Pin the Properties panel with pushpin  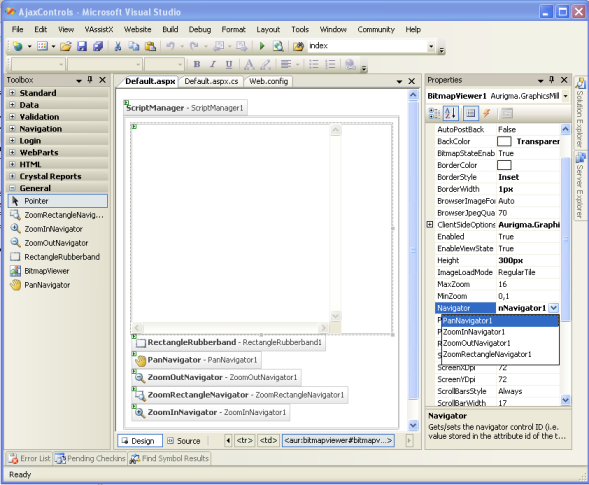551,80
